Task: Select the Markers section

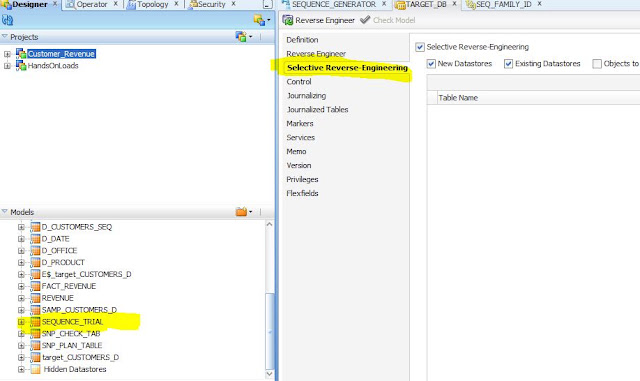Action: tap(300, 123)
